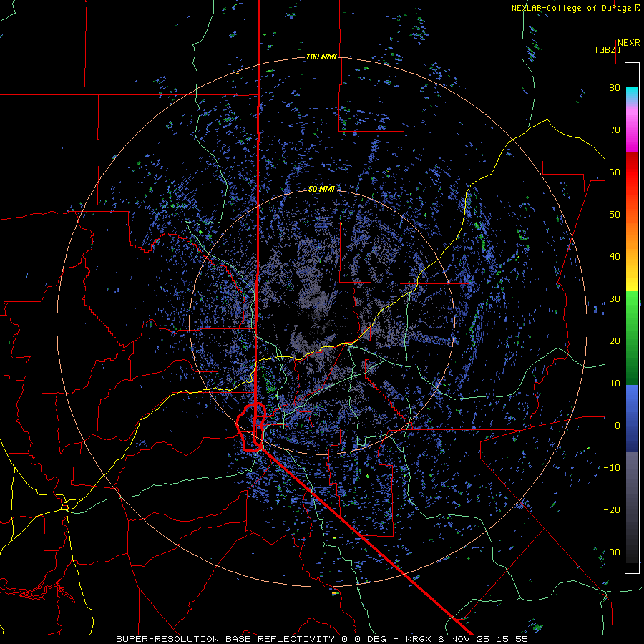Click the [dBZ] unit label above the legend
644x644 pixels.
[x=607, y=50]
